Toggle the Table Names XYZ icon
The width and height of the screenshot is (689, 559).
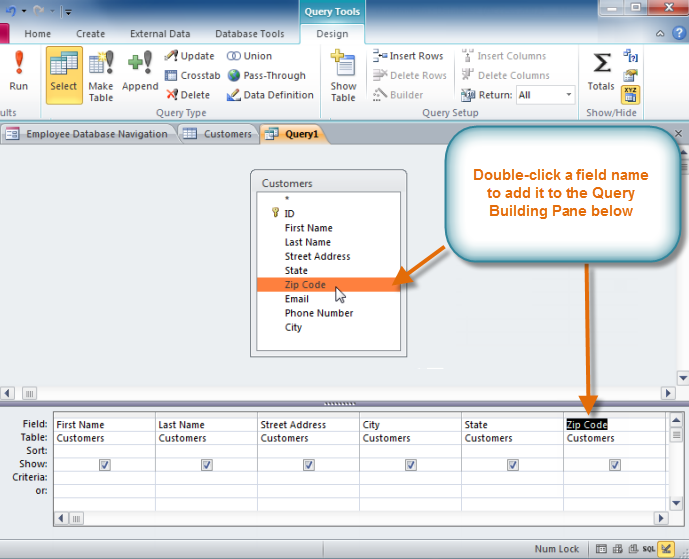(630, 94)
